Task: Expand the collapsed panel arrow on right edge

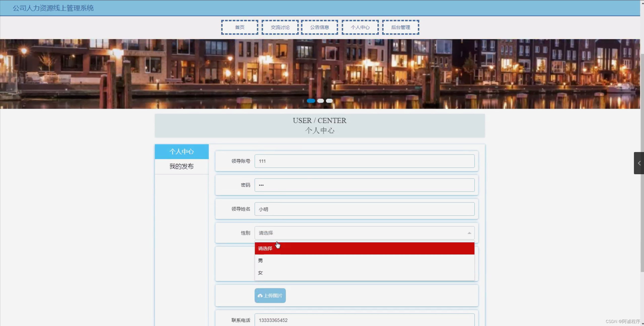Action: (x=639, y=163)
